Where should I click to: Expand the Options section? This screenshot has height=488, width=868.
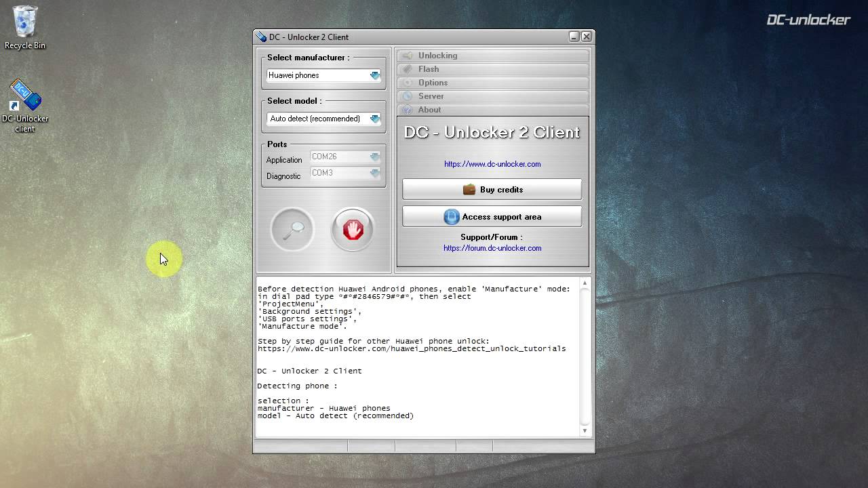[x=493, y=83]
